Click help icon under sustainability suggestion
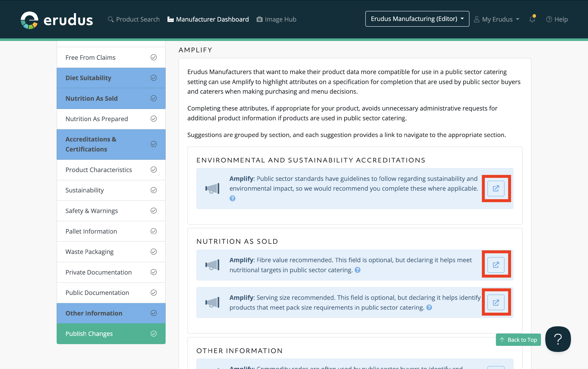This screenshot has height=369, width=588. click(x=232, y=198)
